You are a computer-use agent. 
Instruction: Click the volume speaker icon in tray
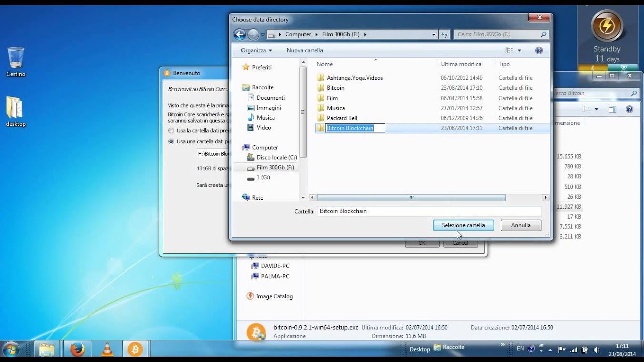(x=597, y=349)
